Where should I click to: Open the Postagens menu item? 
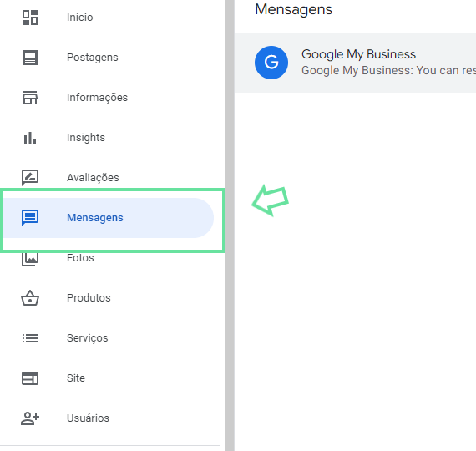click(x=93, y=58)
